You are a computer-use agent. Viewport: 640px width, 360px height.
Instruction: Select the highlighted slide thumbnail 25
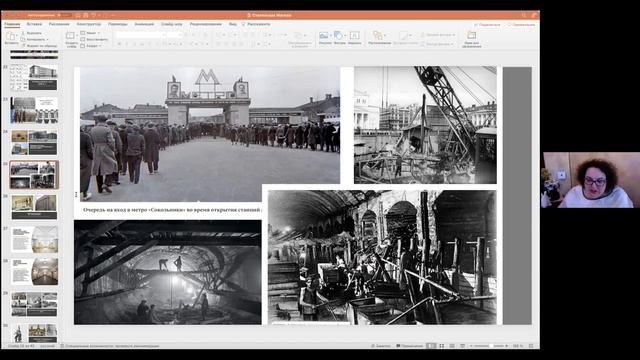(34, 175)
